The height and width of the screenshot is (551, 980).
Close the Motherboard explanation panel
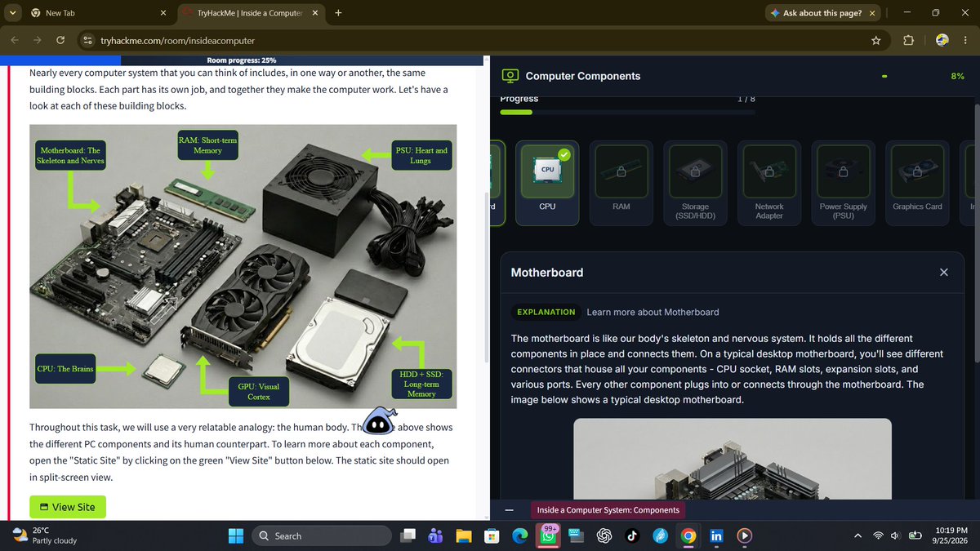[943, 273]
